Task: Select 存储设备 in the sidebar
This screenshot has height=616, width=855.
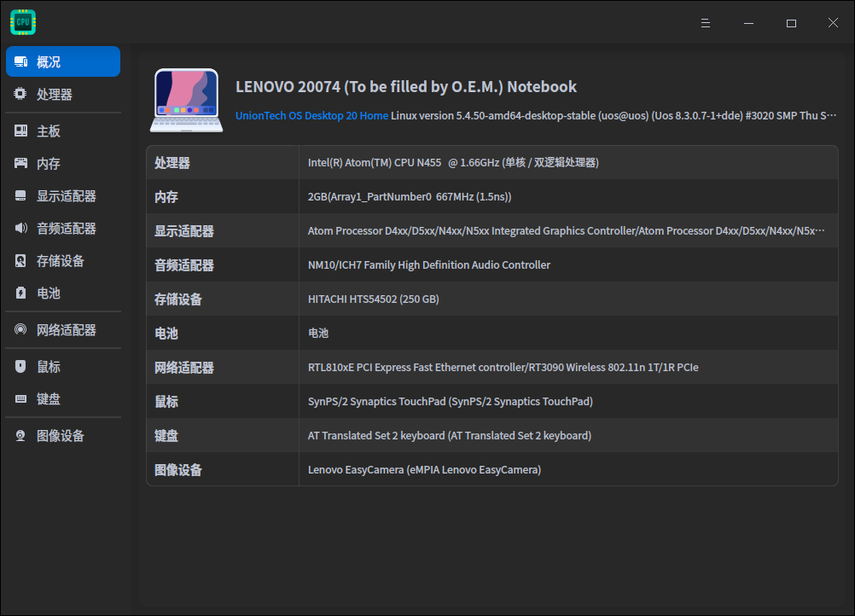Action: tap(55, 262)
